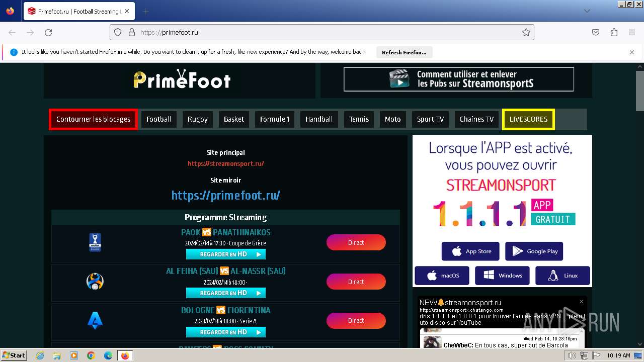Select the Handball menu item
This screenshot has width=644, height=362.
pyautogui.click(x=319, y=119)
